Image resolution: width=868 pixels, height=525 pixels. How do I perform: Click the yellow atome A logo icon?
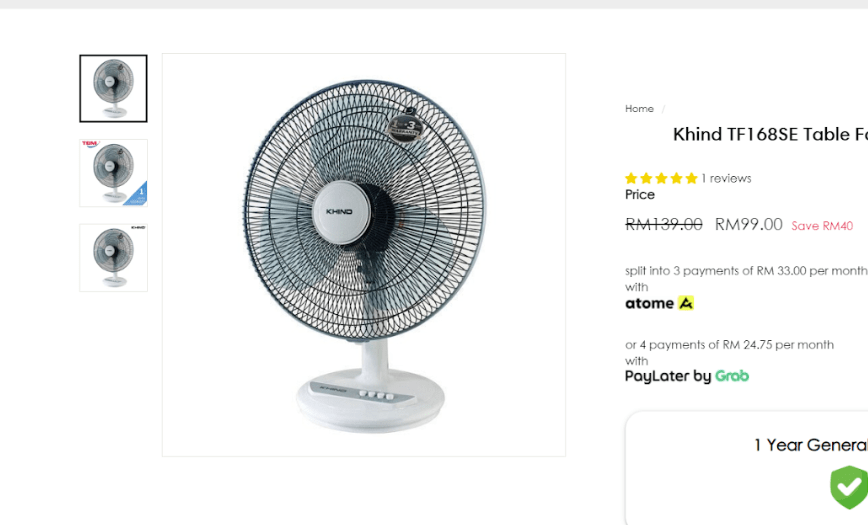[686, 303]
